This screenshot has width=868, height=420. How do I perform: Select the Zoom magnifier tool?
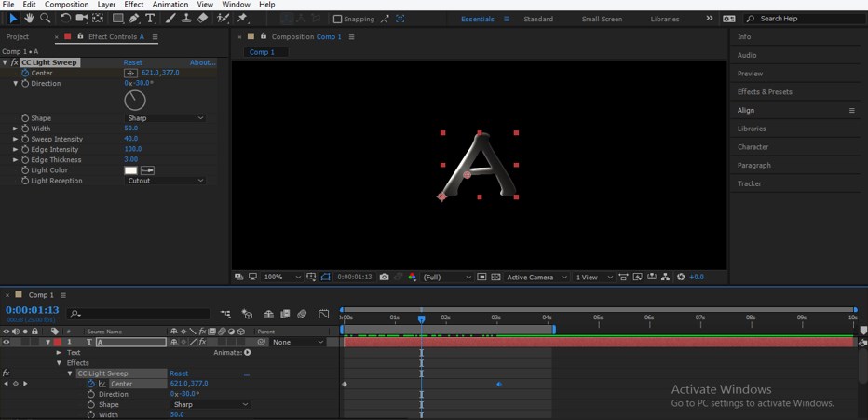pyautogui.click(x=45, y=18)
